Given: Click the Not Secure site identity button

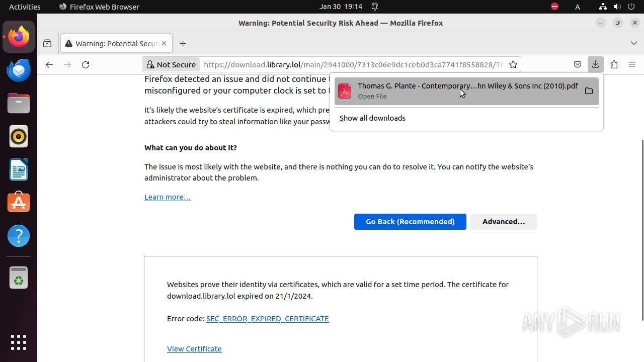Looking at the screenshot, I should coord(172,64).
